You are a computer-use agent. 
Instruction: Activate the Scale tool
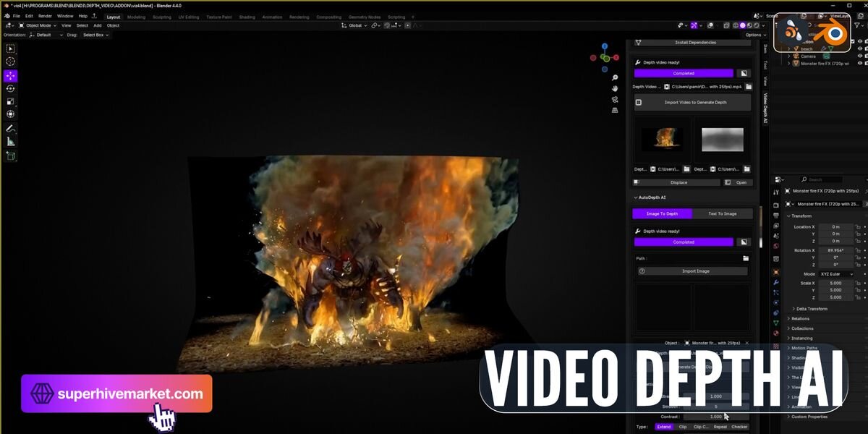pyautogui.click(x=10, y=101)
